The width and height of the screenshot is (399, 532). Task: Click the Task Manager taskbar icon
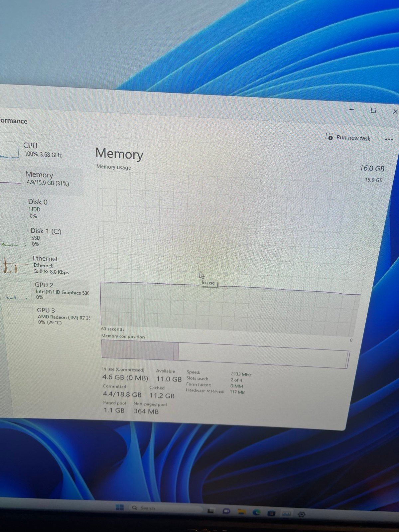[x=286, y=514]
